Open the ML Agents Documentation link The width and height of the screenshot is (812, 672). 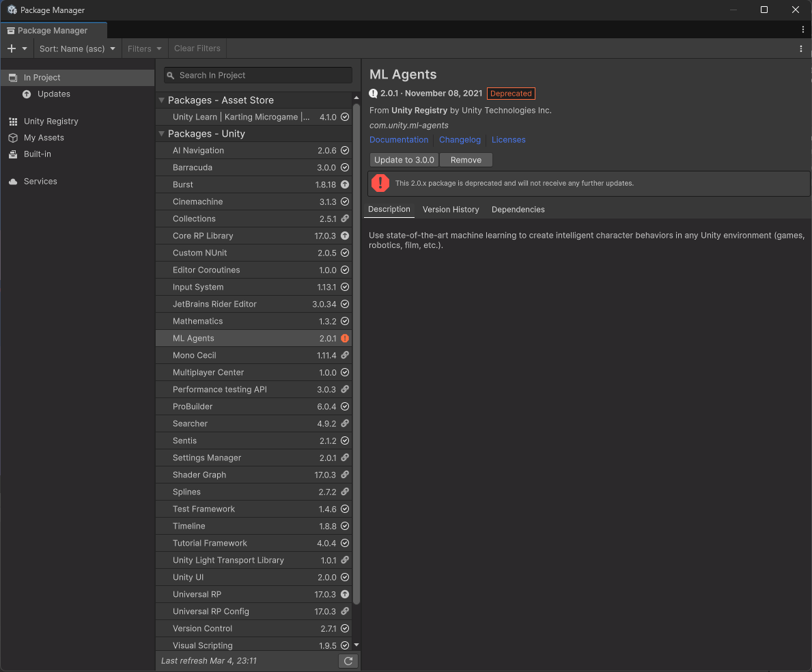(x=399, y=140)
